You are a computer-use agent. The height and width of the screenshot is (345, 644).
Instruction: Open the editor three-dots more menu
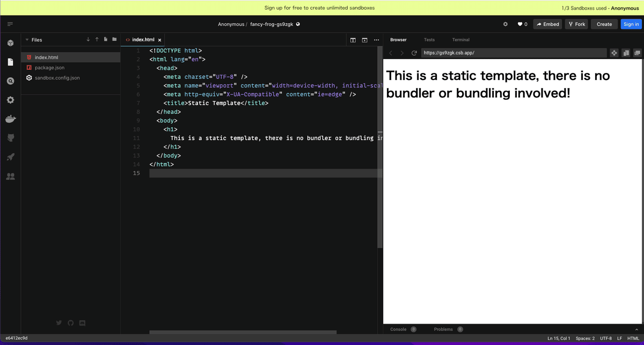(x=376, y=40)
